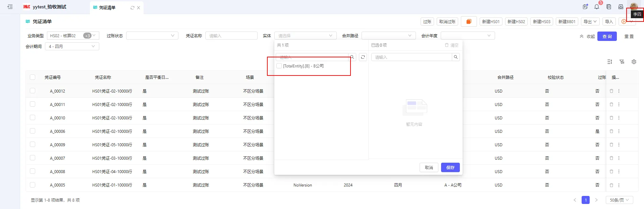Open table column settings gear
Viewport: 644px width, 209px height.
pyautogui.click(x=634, y=62)
